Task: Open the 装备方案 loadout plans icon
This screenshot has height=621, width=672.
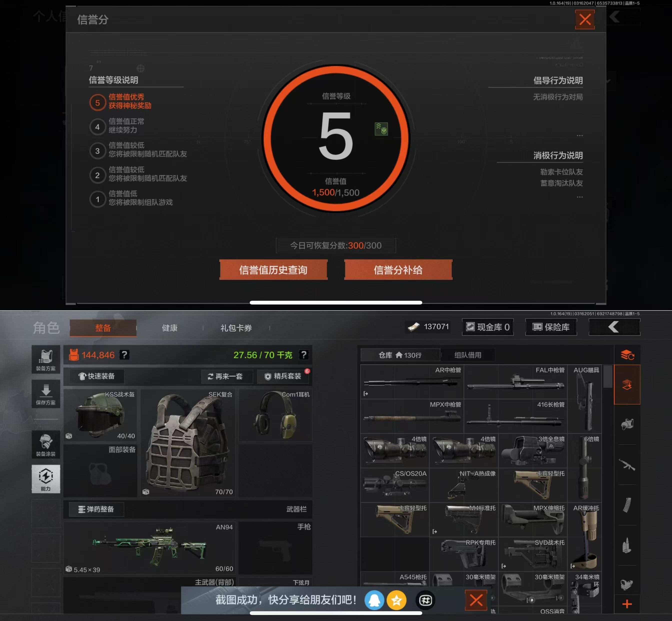Action: point(46,359)
